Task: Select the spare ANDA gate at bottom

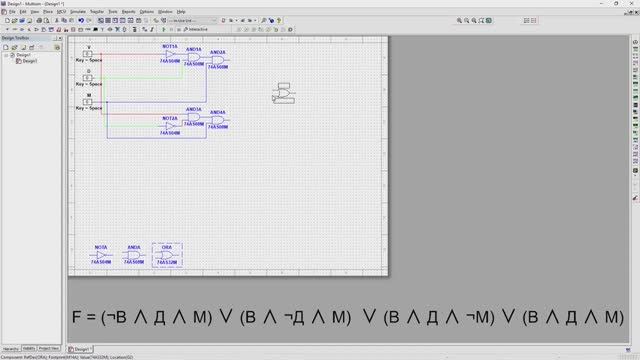Action: point(134,255)
